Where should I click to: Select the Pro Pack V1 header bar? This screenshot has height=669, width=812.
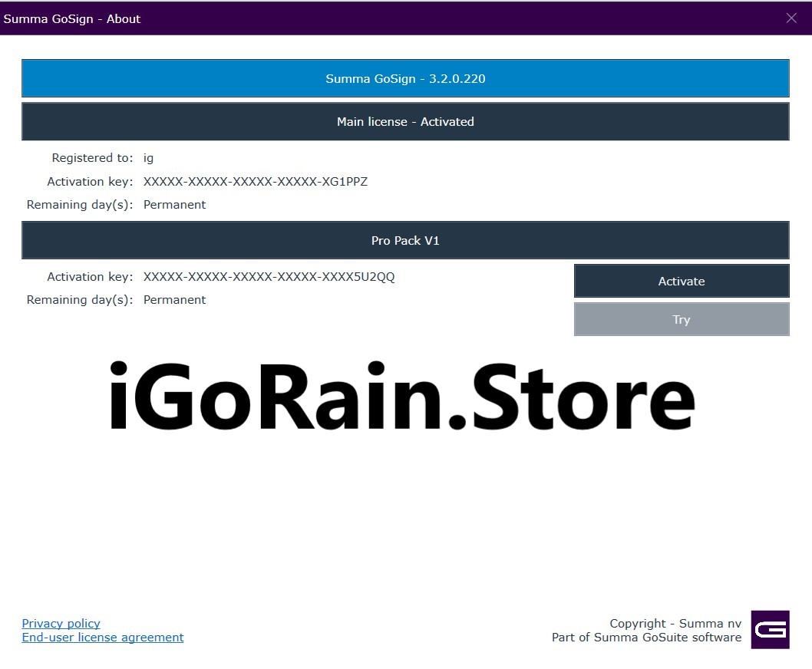[405, 239]
